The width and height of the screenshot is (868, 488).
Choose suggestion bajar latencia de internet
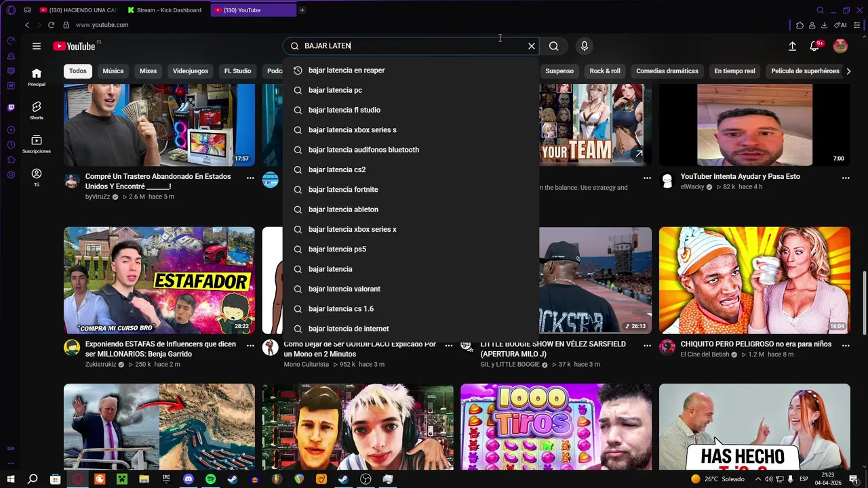point(411,329)
